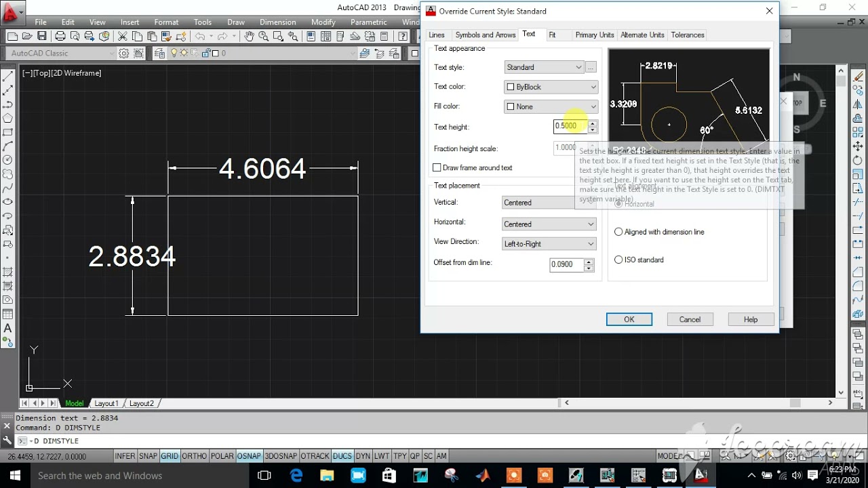
Task: Toggle OTRACK in status bar
Action: tap(315, 456)
